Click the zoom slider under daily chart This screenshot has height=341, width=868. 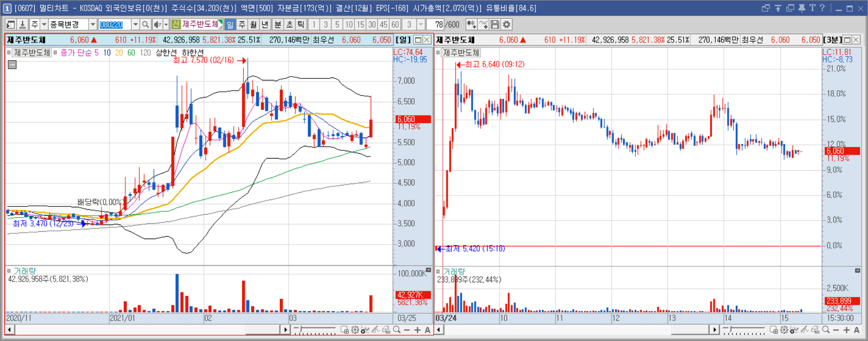coord(314,330)
